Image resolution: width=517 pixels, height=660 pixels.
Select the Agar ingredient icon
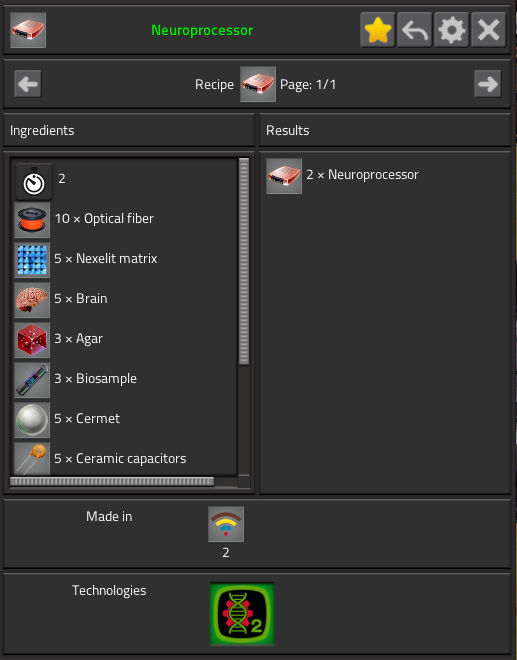(32, 340)
